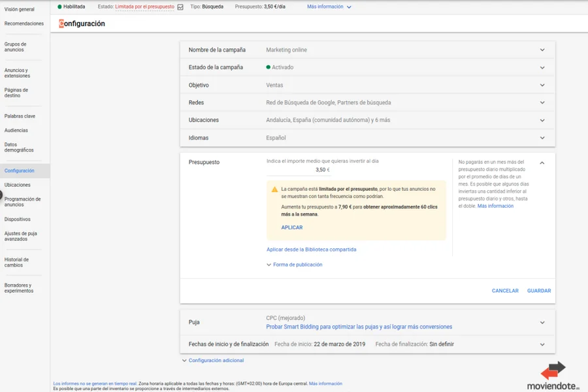Screen dimensions: 588x392
Task: Click the green Habilitada status dot
Action: (60, 6)
